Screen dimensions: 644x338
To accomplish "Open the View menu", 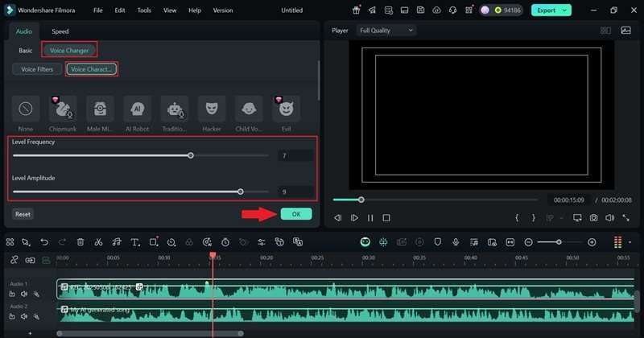I will pyautogui.click(x=170, y=10).
